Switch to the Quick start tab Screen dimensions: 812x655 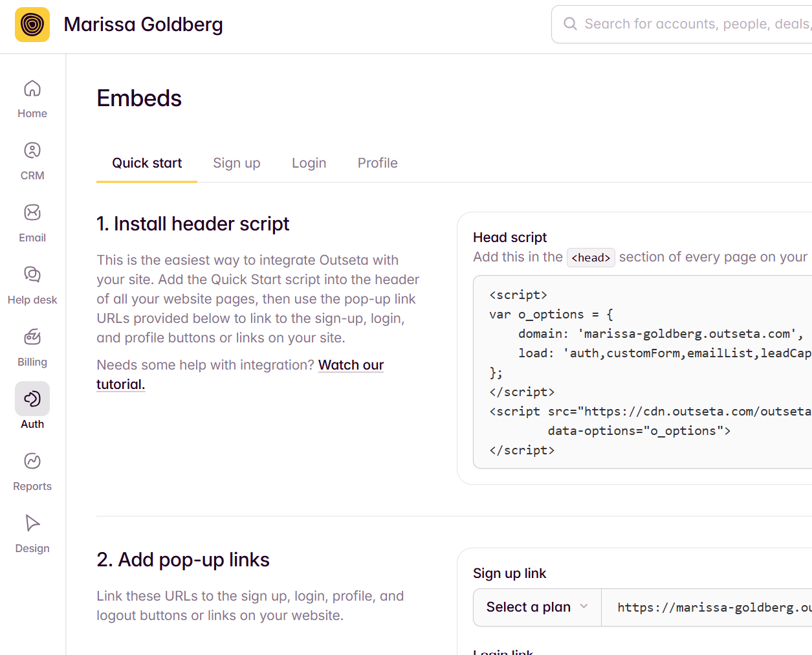pos(147,163)
